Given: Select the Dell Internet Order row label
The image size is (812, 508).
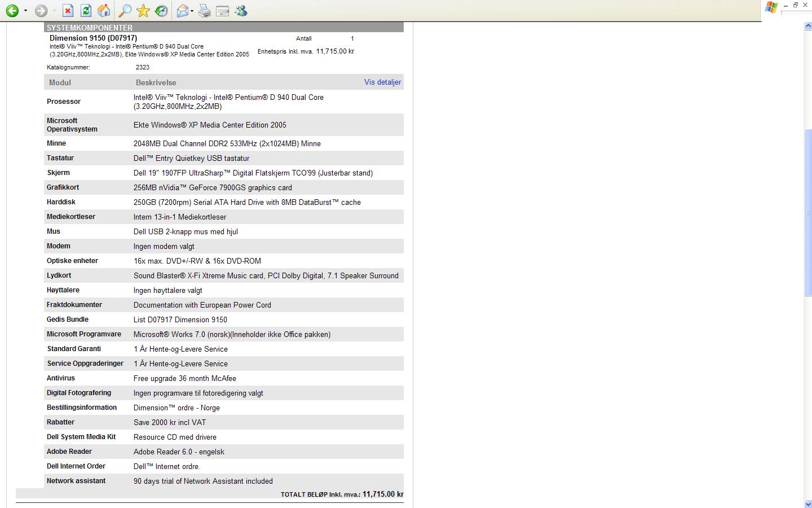Looking at the screenshot, I should [76, 466].
